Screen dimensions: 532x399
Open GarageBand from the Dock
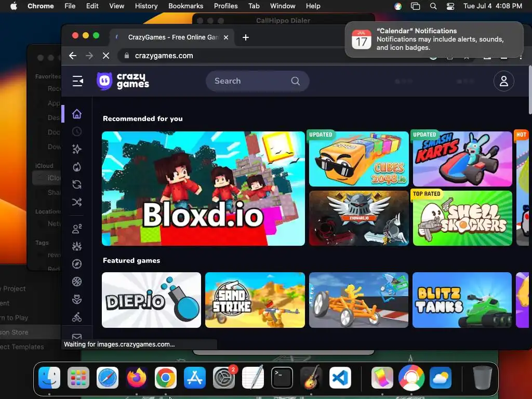click(x=311, y=378)
